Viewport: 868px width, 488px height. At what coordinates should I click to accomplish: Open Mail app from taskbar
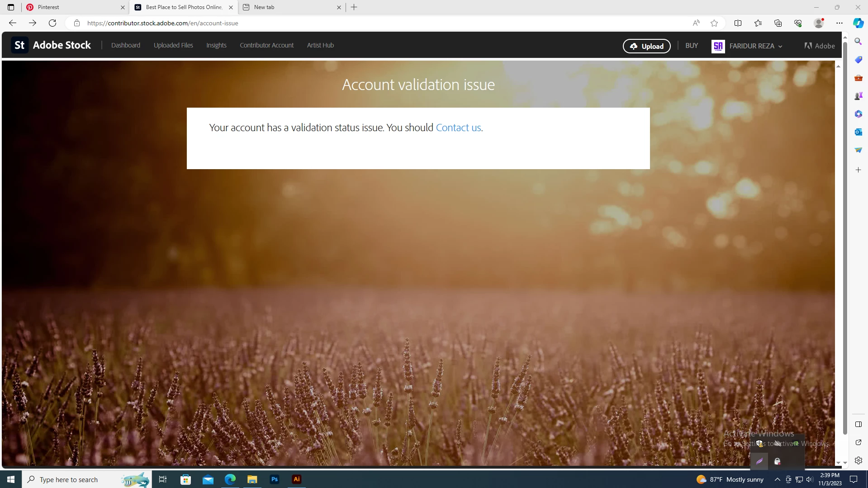point(208,479)
